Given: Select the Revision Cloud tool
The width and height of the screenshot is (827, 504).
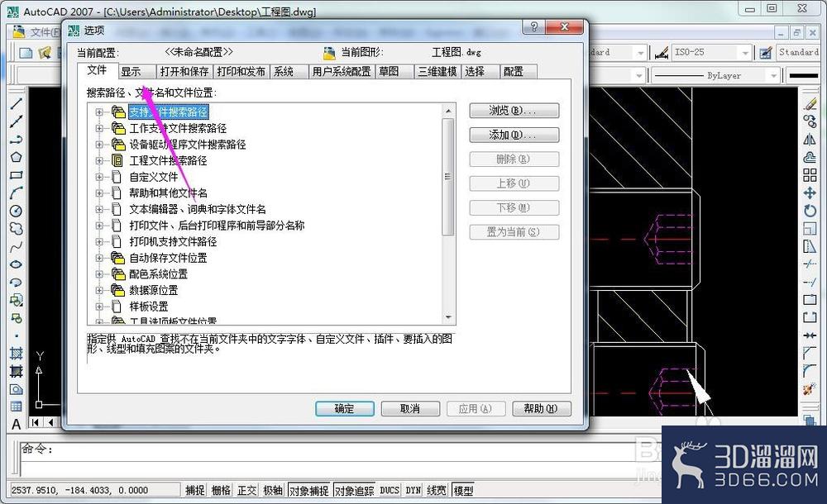Looking at the screenshot, I should coord(16,229).
